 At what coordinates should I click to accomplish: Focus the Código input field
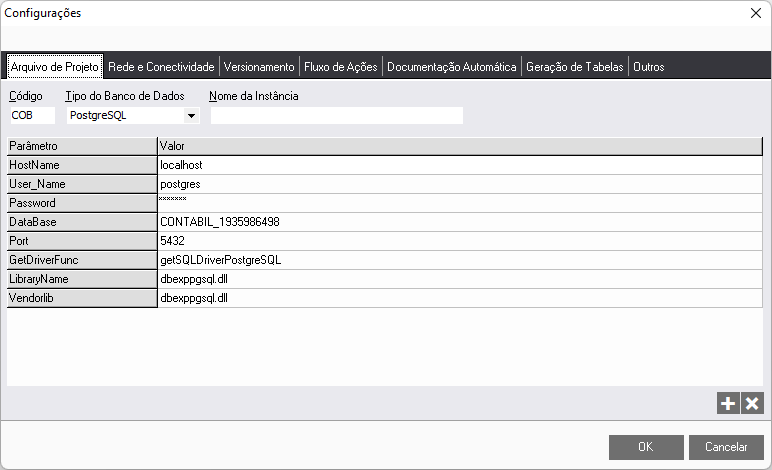click(x=31, y=116)
